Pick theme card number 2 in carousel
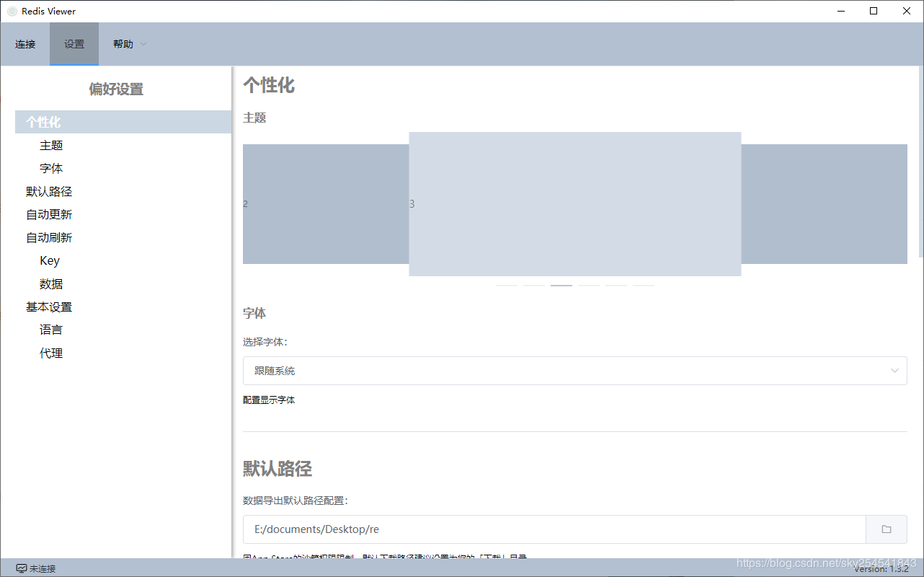 pyautogui.click(x=326, y=204)
